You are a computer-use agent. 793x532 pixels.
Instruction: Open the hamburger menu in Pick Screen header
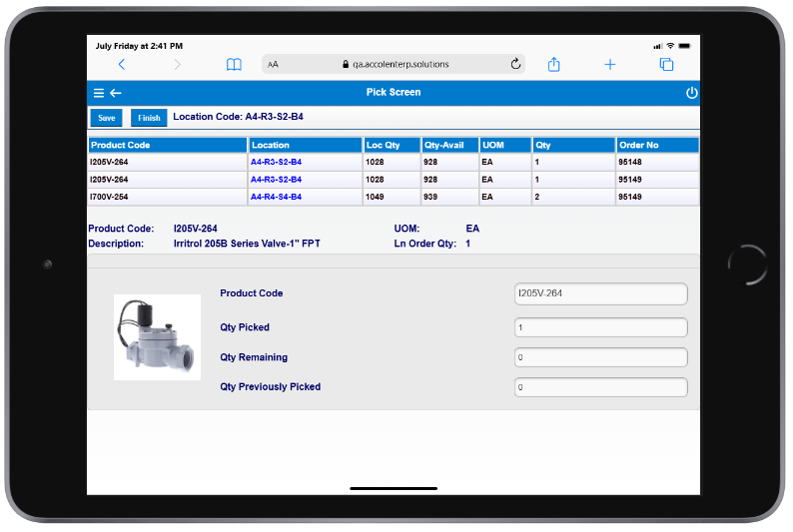point(99,93)
